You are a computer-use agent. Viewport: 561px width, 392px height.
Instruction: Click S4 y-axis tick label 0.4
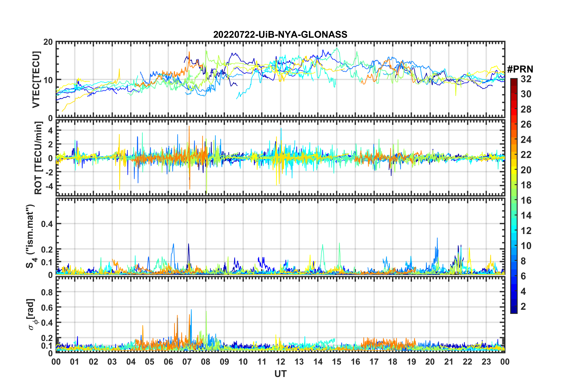[x=47, y=224]
